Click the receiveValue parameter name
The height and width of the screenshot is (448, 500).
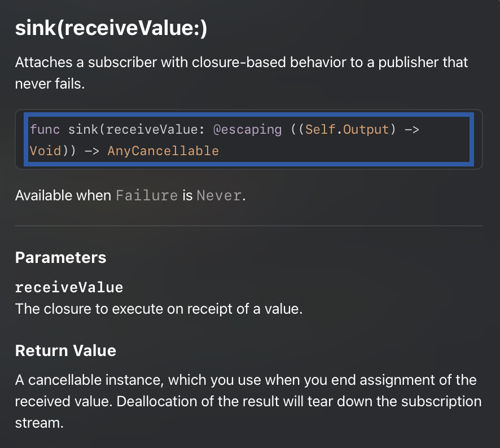point(69,287)
